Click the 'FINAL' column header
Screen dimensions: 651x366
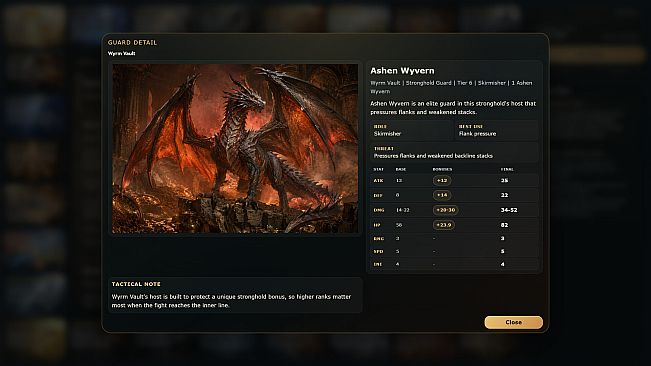click(507, 169)
